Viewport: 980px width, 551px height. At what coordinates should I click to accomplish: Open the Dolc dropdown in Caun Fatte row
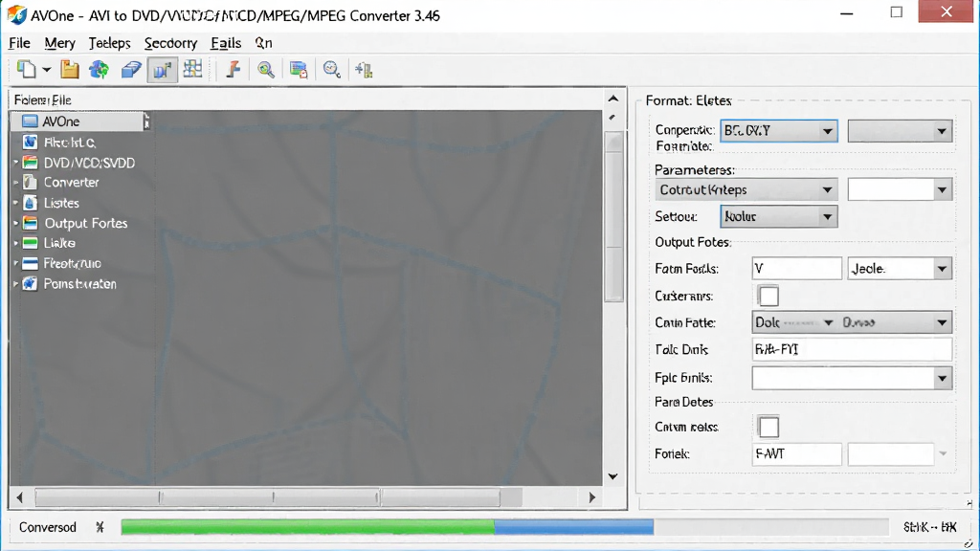coord(794,322)
